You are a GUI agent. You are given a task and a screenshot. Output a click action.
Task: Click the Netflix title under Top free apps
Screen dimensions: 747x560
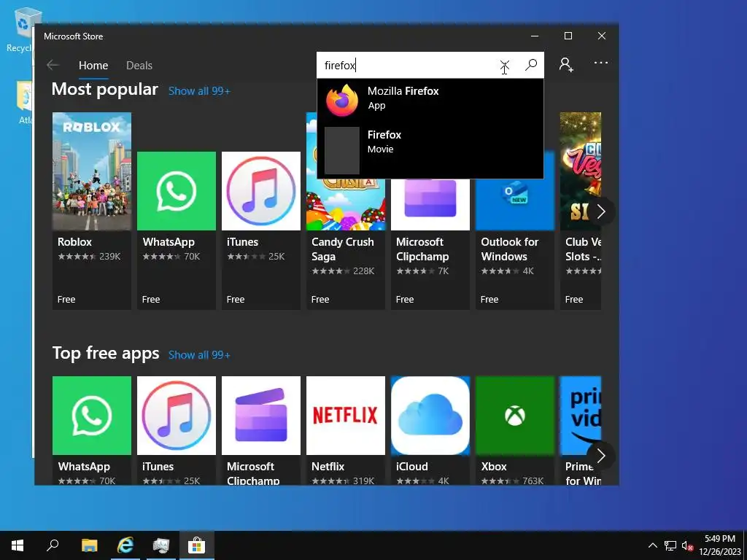click(328, 467)
